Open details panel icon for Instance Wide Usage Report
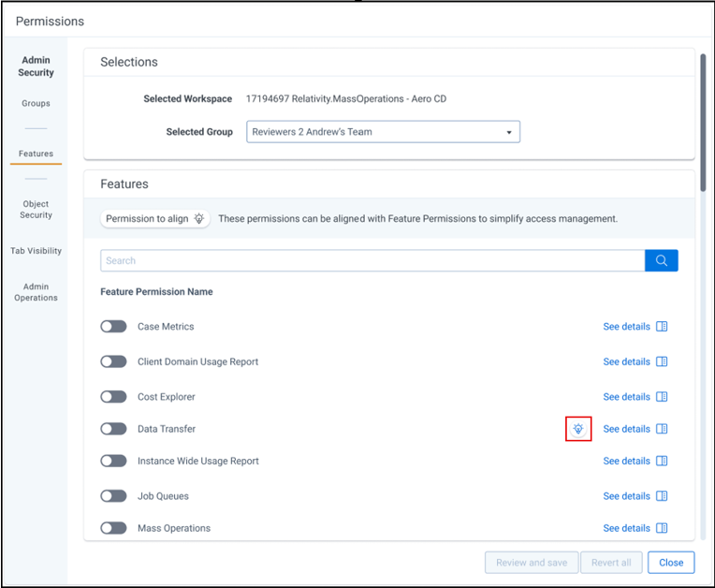 coord(662,461)
